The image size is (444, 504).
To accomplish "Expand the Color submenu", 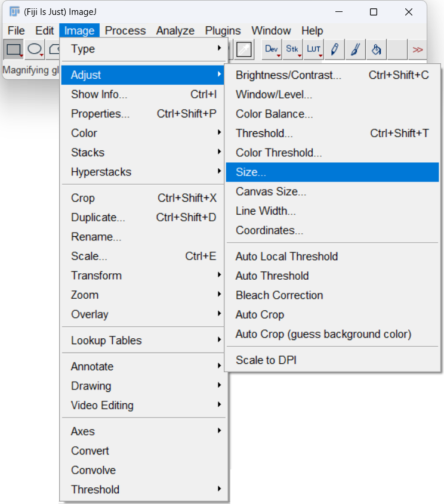I will [143, 133].
